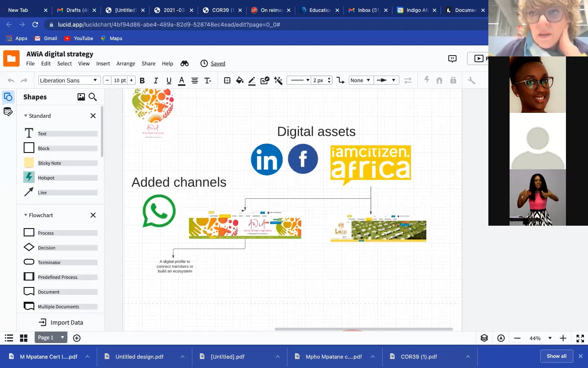Open the arrow end style dropdown
This screenshot has width=588, height=368.
[386, 81]
